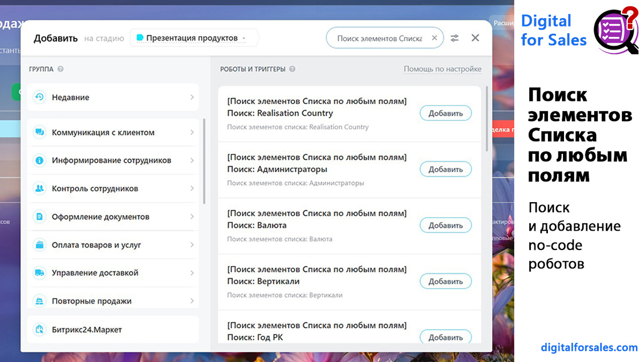Click the Повторные продажи label
Image resolution: width=644 pixels, height=362 pixels.
point(92,301)
